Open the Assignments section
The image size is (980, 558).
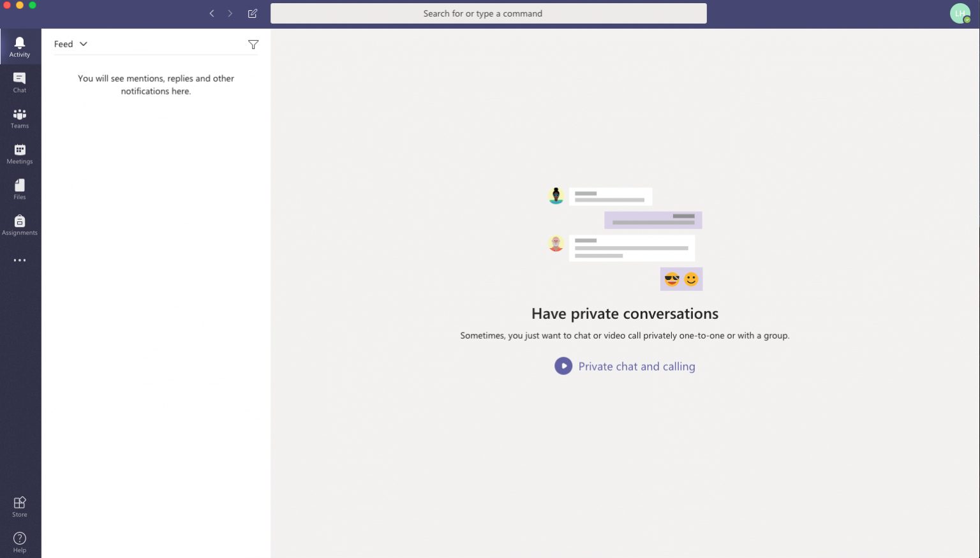pyautogui.click(x=20, y=224)
